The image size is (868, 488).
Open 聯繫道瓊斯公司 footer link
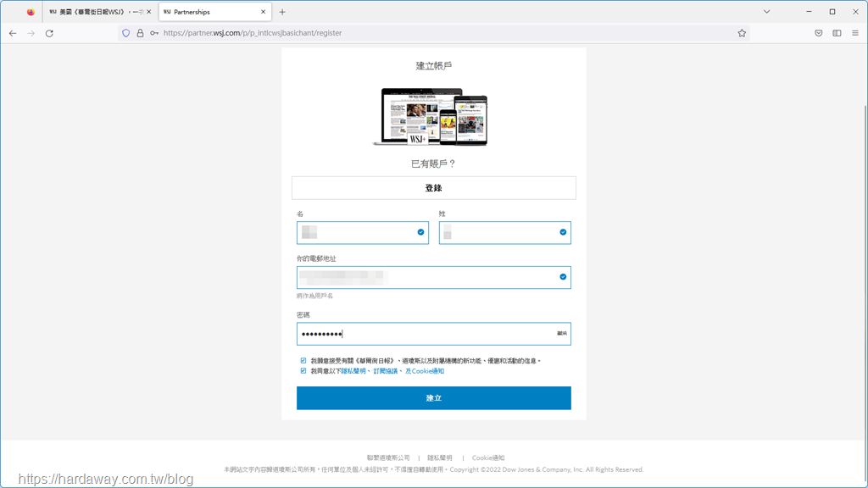click(x=388, y=458)
